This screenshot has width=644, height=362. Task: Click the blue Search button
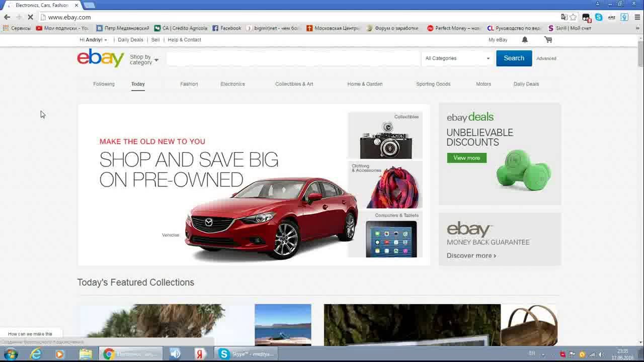(x=514, y=58)
